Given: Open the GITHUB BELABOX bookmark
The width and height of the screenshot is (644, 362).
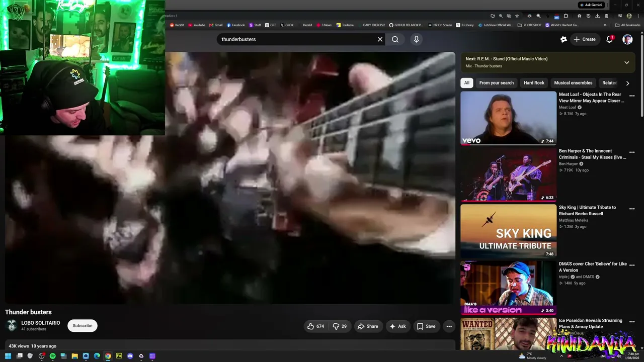Looking at the screenshot, I should [x=406, y=25].
